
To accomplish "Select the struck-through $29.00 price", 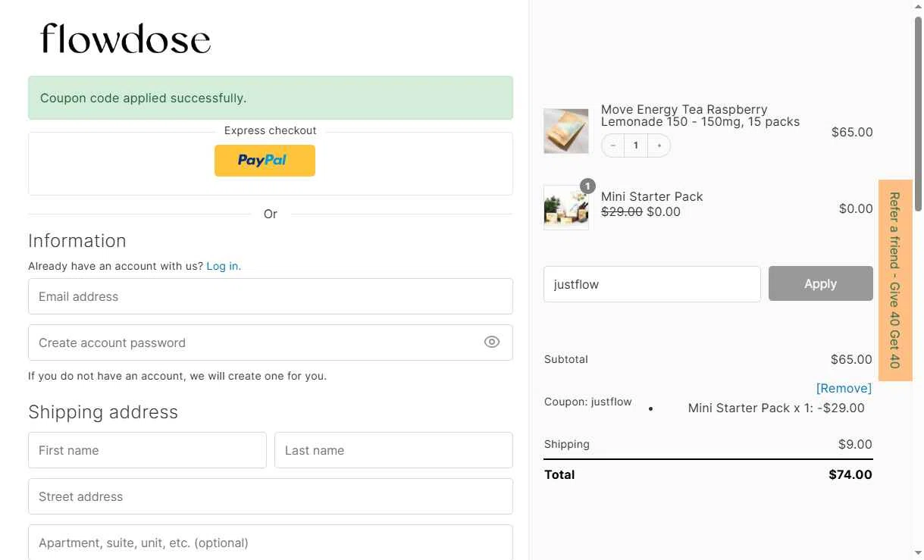I will 622,211.
